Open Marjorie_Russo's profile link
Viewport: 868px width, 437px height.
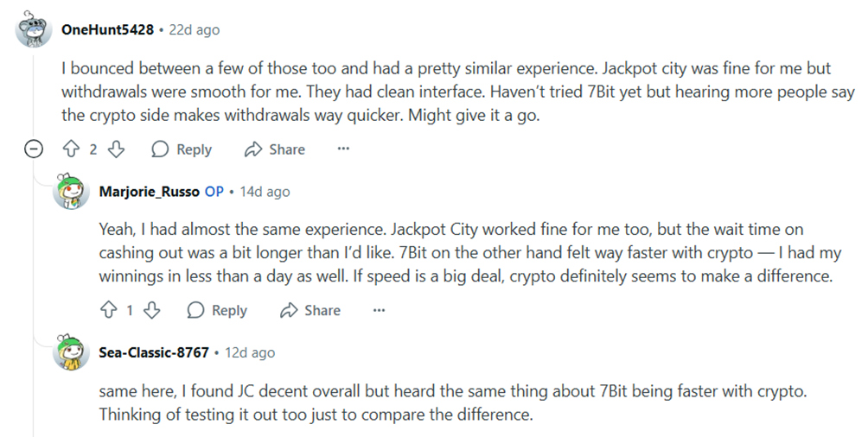[x=149, y=192]
